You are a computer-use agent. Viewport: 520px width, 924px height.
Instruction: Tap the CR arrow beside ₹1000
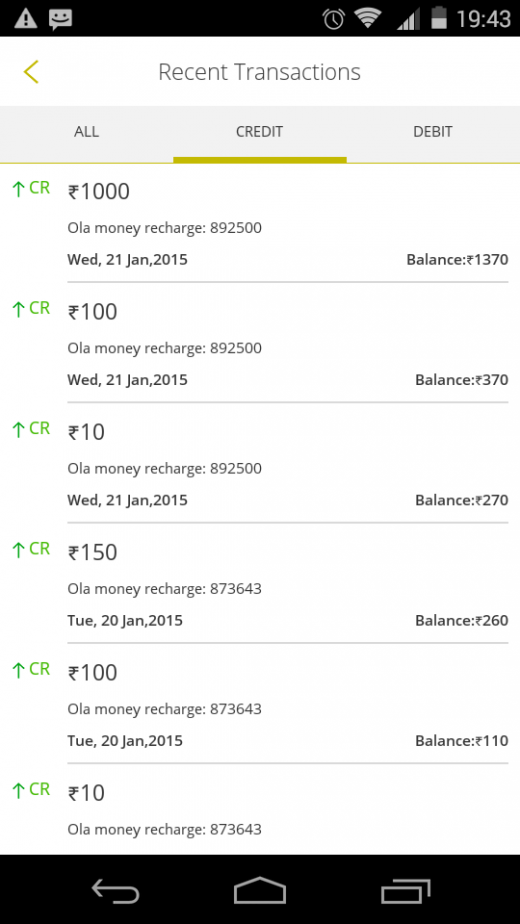point(31,189)
